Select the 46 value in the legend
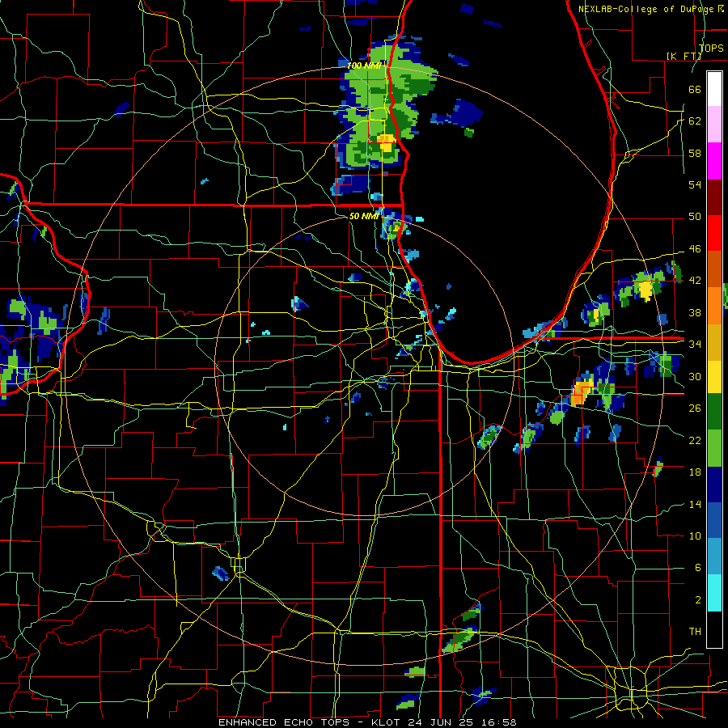Viewport: 728px width, 728px height. pos(695,249)
